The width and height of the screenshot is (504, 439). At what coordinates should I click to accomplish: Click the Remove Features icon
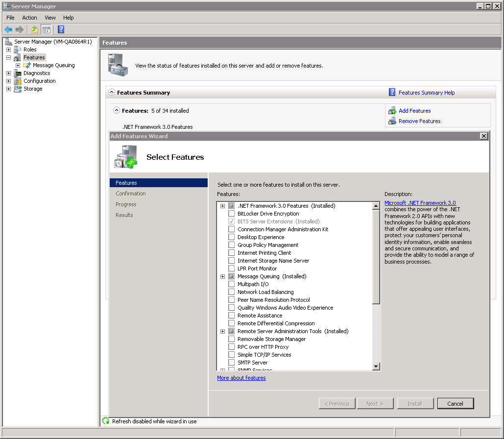click(x=392, y=121)
